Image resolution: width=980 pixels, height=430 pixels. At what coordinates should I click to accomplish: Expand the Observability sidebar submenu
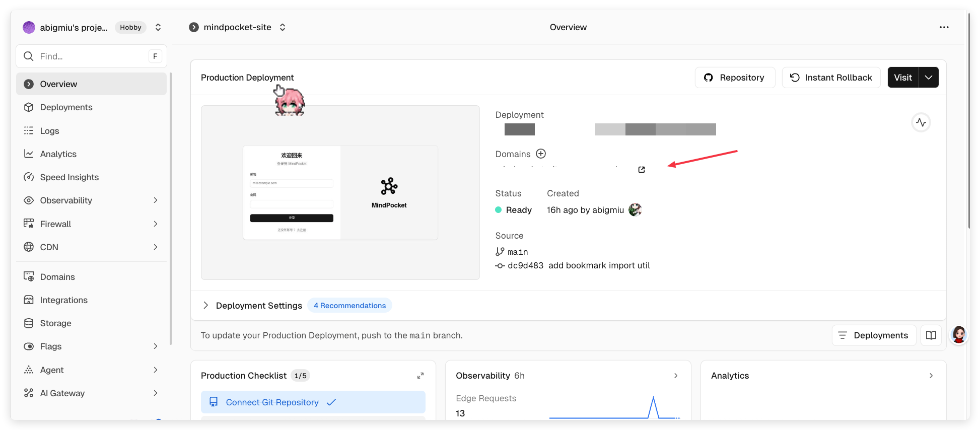click(155, 200)
